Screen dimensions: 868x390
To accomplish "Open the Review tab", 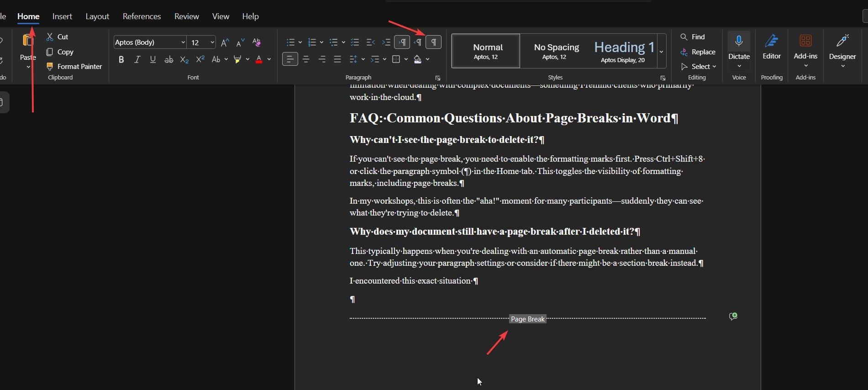I will (x=187, y=16).
